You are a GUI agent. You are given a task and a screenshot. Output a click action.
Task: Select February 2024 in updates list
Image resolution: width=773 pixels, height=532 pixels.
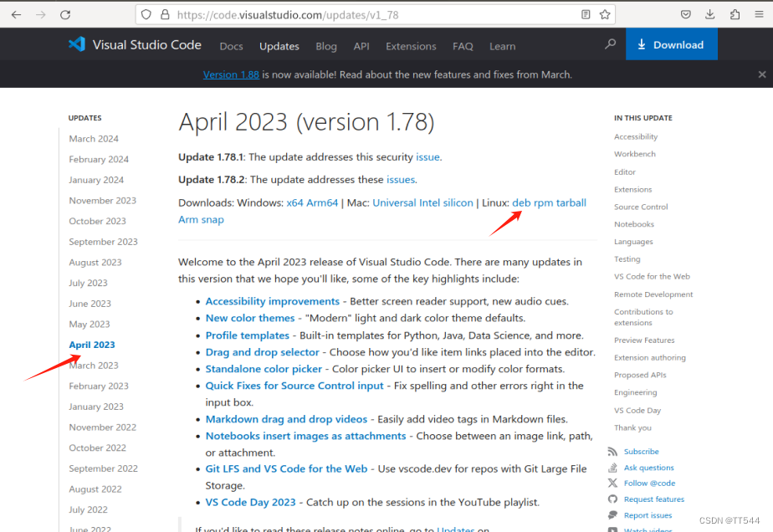tap(99, 159)
